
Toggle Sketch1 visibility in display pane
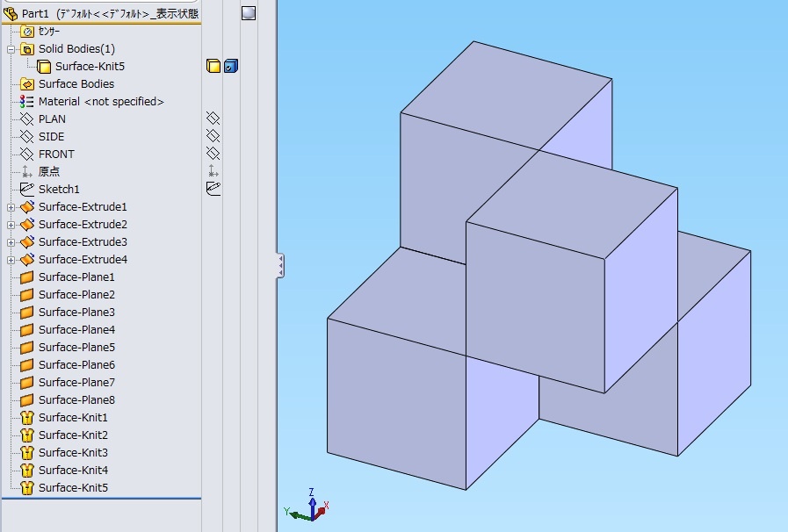click(x=213, y=189)
